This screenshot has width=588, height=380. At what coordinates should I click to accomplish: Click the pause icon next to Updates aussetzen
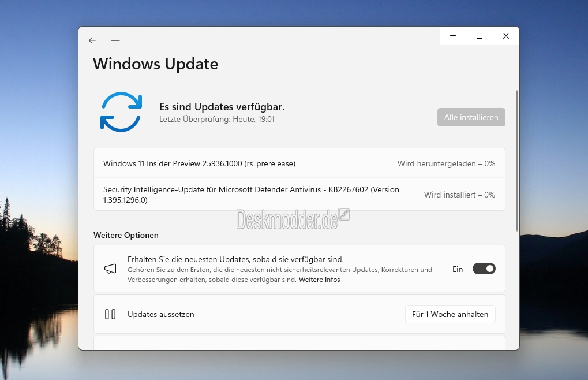coord(110,314)
